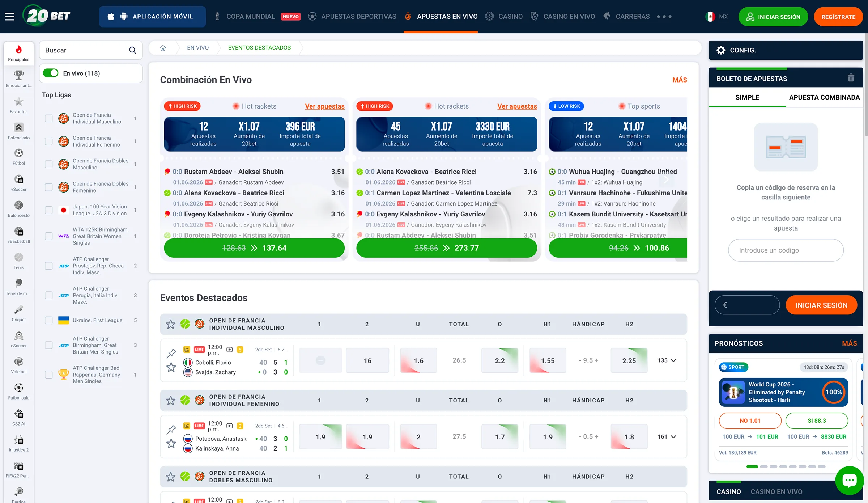Open Carreras menu item
868x503 pixels.
point(626,17)
